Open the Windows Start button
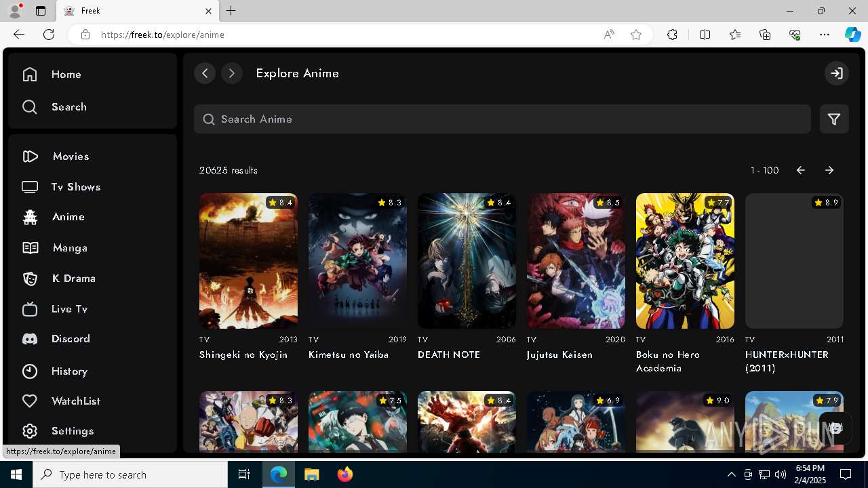This screenshot has width=868, height=488. pyautogui.click(x=16, y=474)
